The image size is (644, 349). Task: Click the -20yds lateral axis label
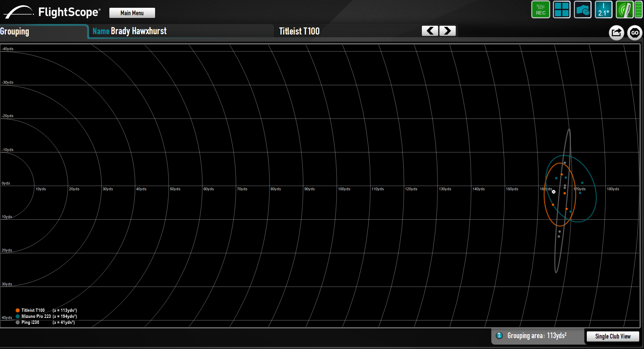(x=7, y=116)
